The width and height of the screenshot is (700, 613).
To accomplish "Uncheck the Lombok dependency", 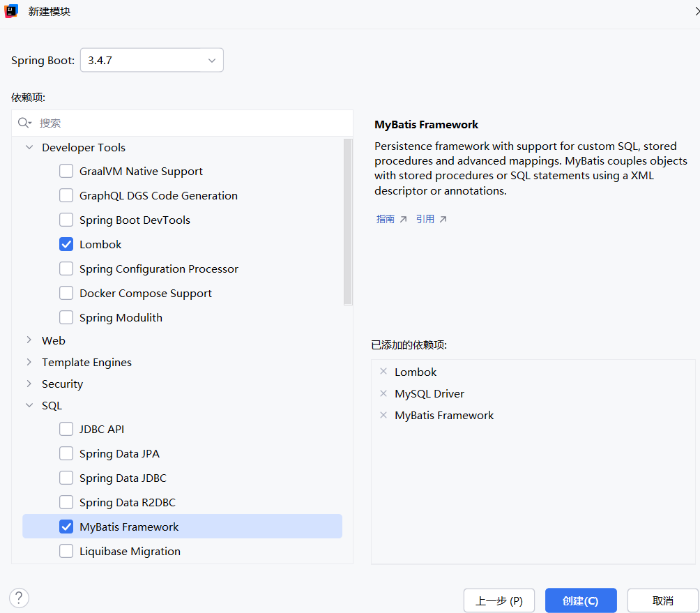I will pos(66,244).
